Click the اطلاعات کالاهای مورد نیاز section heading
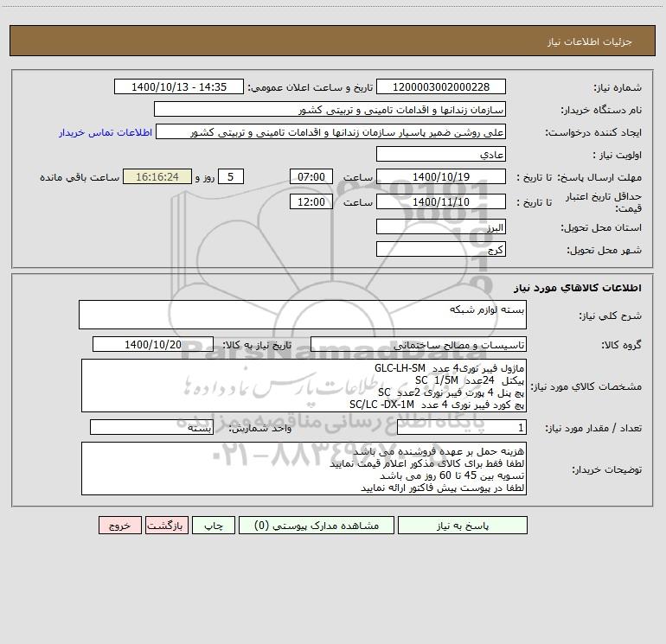The width and height of the screenshot is (666, 644). pos(578,288)
